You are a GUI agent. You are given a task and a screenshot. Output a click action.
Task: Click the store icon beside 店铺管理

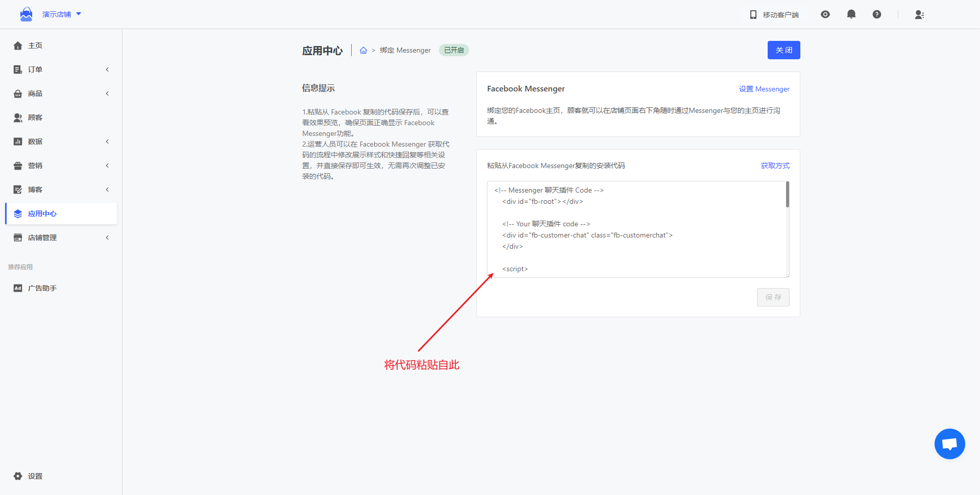pos(18,238)
